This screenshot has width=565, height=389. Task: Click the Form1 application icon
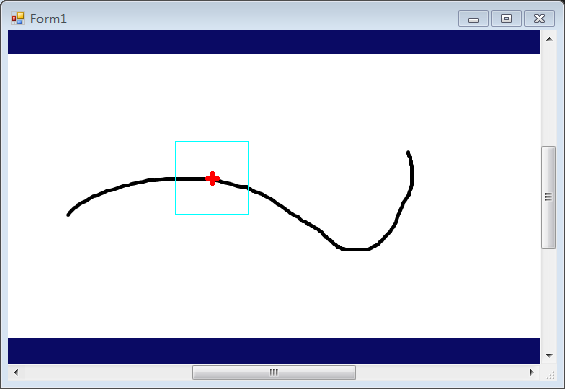18,18
